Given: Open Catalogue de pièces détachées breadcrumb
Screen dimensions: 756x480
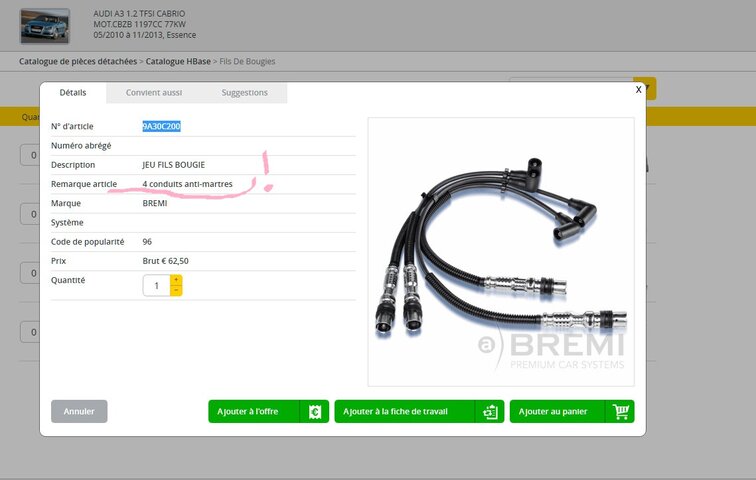Looking at the screenshot, I should [x=78, y=62].
